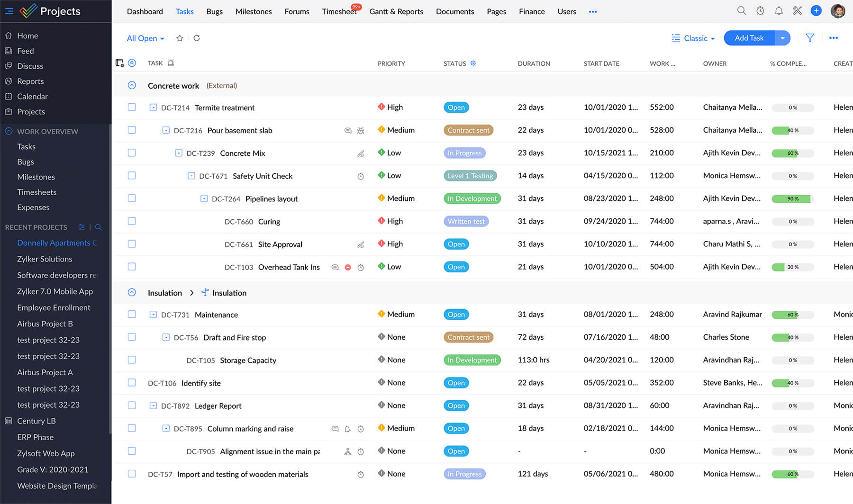Tick the Identify site task checkbox
Image resolution: width=853 pixels, height=504 pixels.
click(x=132, y=383)
